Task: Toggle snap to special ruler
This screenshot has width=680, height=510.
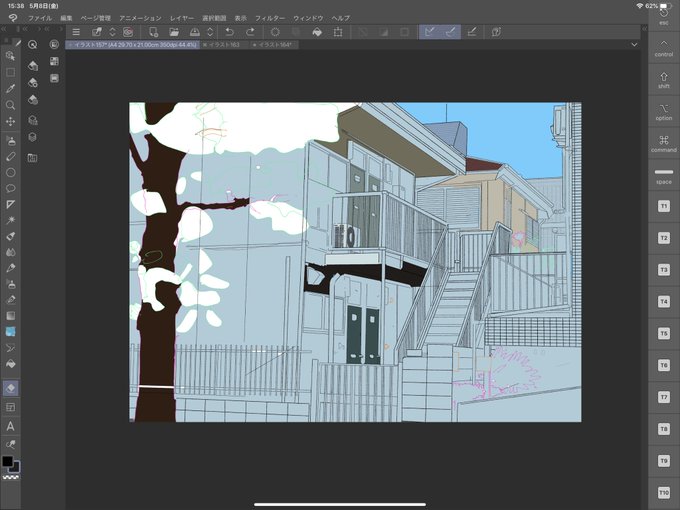Action: point(451,32)
